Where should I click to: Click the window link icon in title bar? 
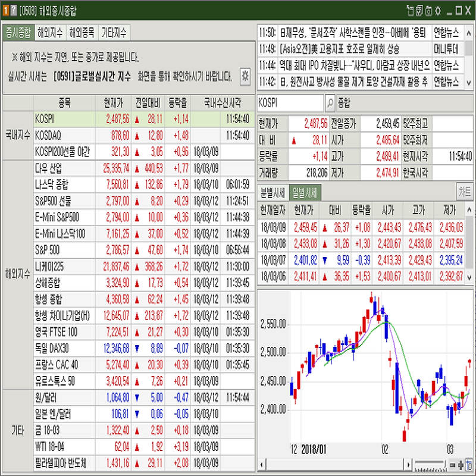point(410,10)
